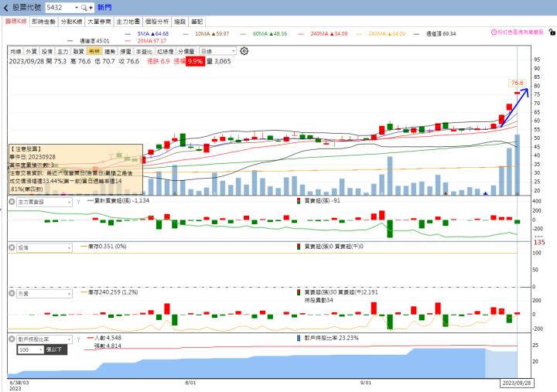Toggle the 均線 overlay button
The image size is (557, 392).
[15, 52]
